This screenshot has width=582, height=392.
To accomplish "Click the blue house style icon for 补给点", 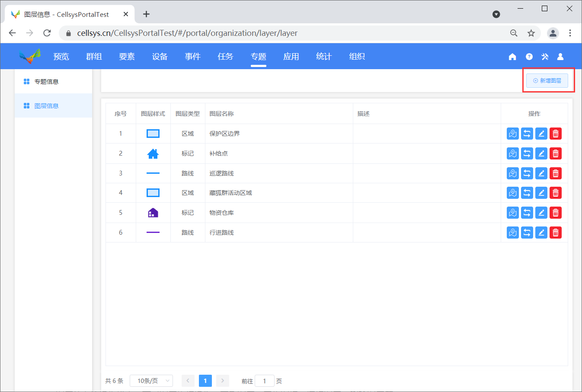I will click(x=153, y=153).
